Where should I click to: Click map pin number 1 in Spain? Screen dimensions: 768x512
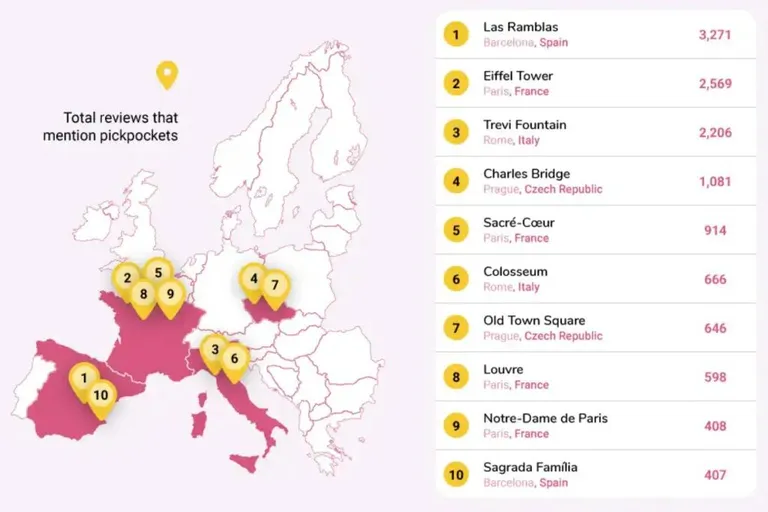tap(84, 379)
